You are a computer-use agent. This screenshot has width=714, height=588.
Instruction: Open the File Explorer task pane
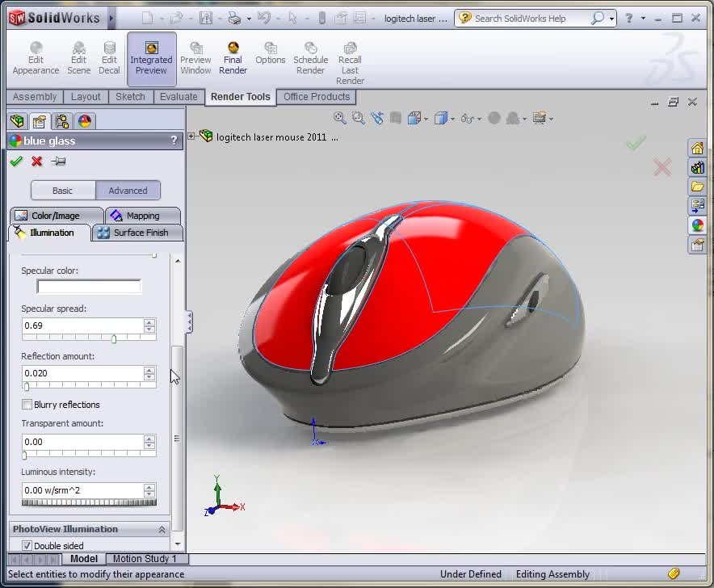tap(697, 187)
